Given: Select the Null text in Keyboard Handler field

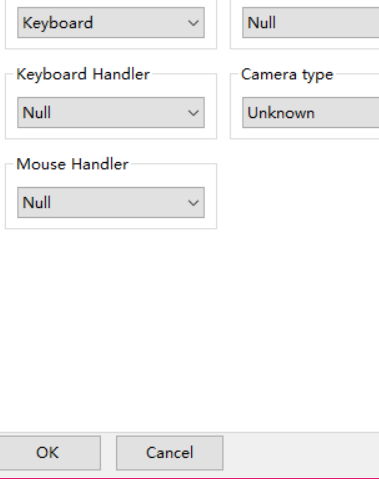Looking at the screenshot, I should coord(37,113).
